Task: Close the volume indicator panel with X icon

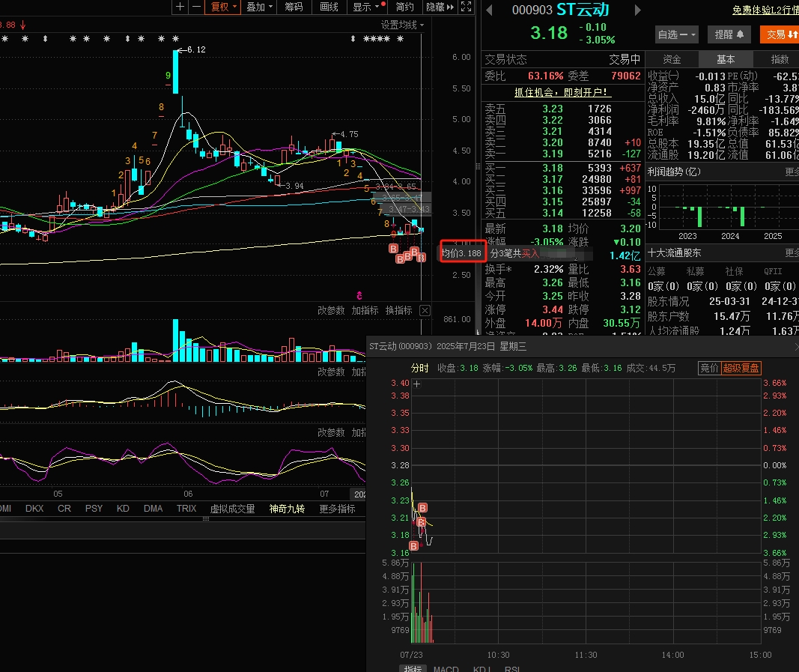Action: 425,310
